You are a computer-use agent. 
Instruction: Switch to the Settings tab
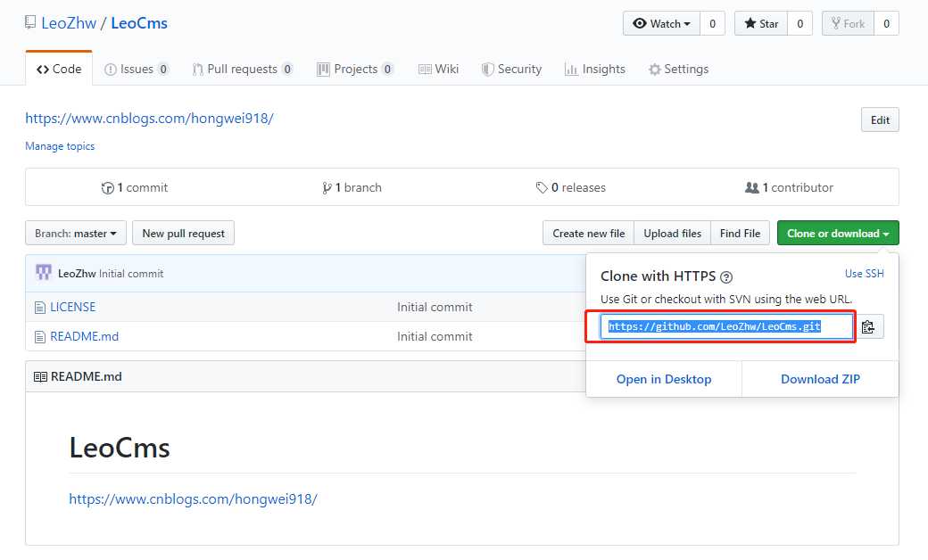[678, 70]
